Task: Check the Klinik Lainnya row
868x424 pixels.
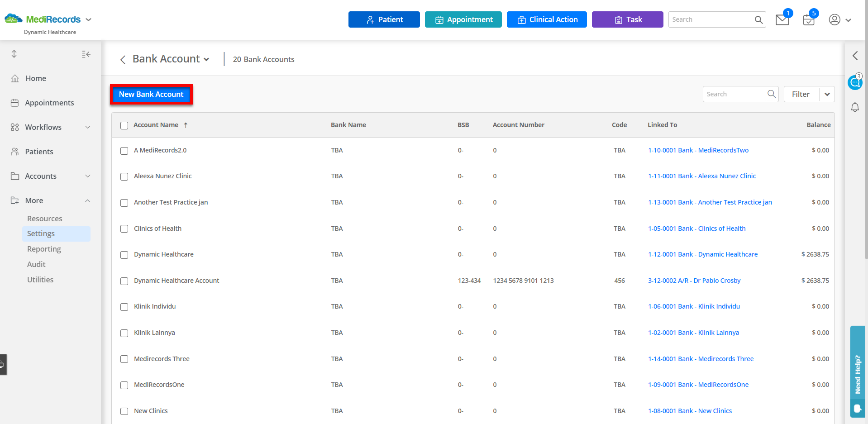Action: (x=124, y=333)
